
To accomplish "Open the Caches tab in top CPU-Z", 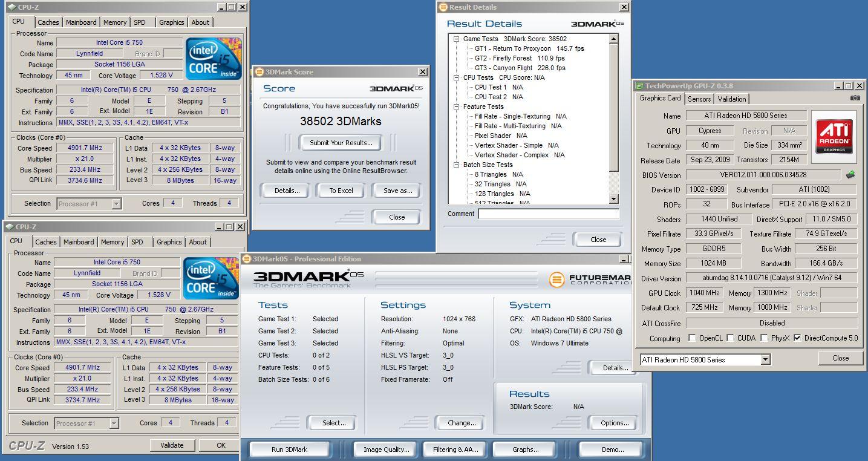I will [x=48, y=22].
